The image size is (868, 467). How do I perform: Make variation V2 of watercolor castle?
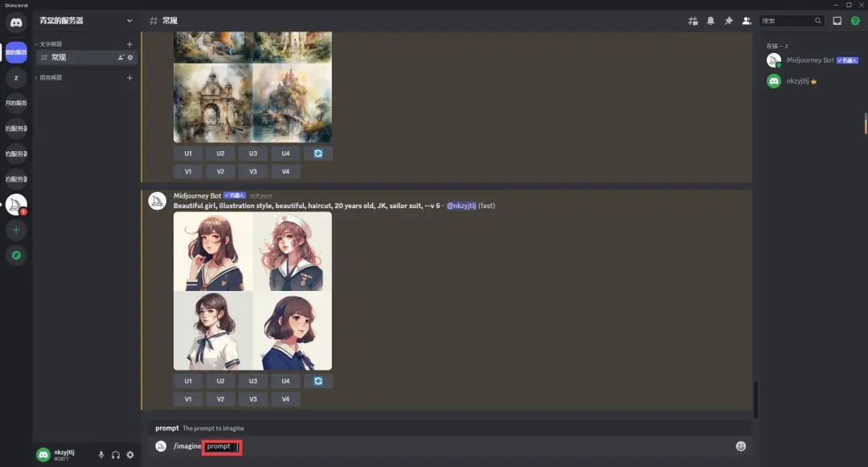click(x=220, y=171)
